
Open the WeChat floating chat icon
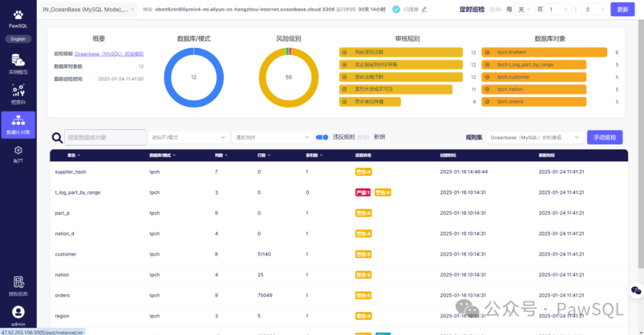pos(636,291)
